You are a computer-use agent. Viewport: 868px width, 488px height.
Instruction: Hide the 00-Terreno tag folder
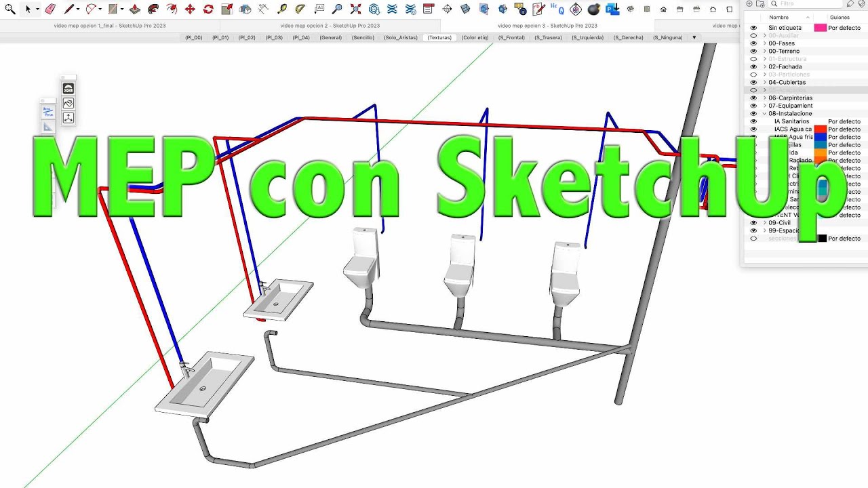pos(753,51)
